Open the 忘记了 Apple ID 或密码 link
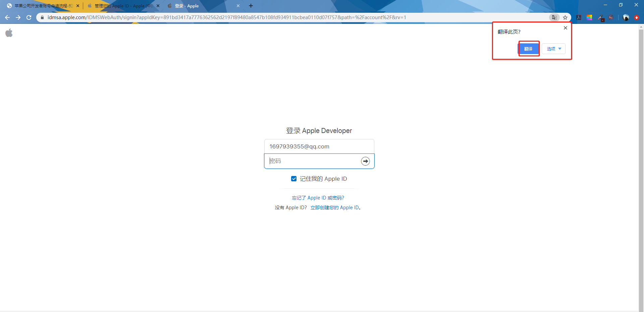 click(318, 198)
